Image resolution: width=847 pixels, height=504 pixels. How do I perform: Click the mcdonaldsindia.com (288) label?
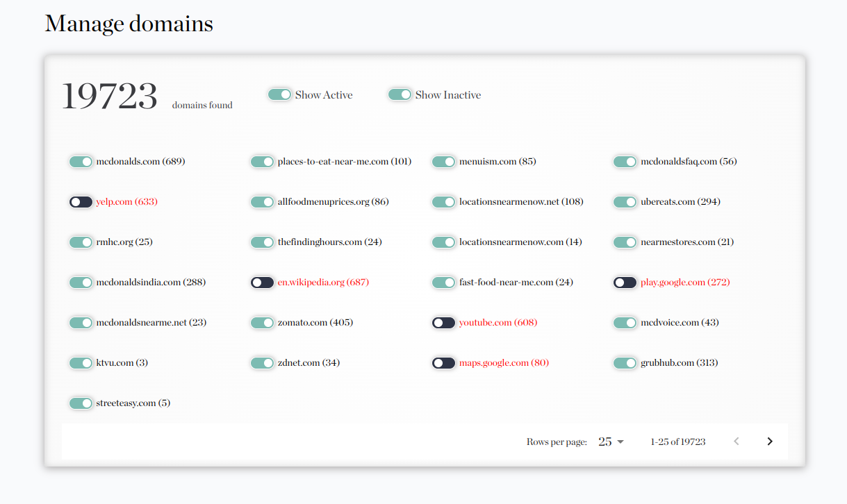coord(151,283)
